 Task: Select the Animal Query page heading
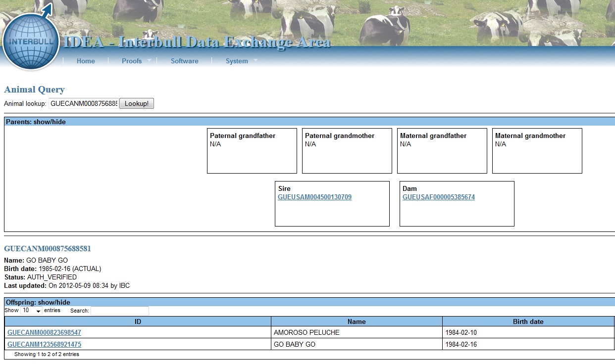34,90
